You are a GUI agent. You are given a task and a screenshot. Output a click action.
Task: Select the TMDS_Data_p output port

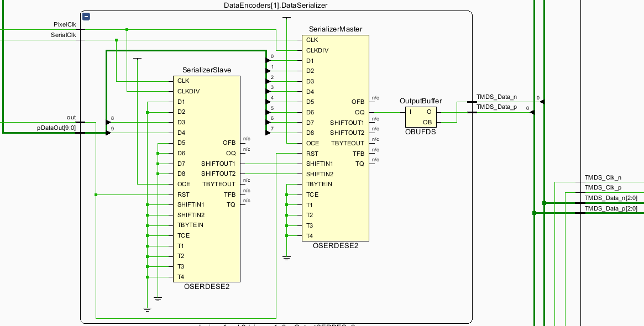(496, 107)
